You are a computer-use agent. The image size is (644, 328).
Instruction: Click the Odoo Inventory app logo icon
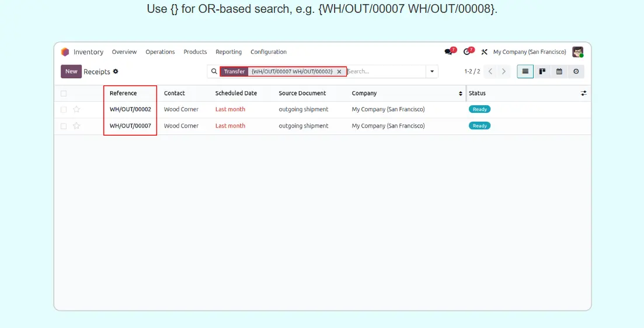click(65, 52)
